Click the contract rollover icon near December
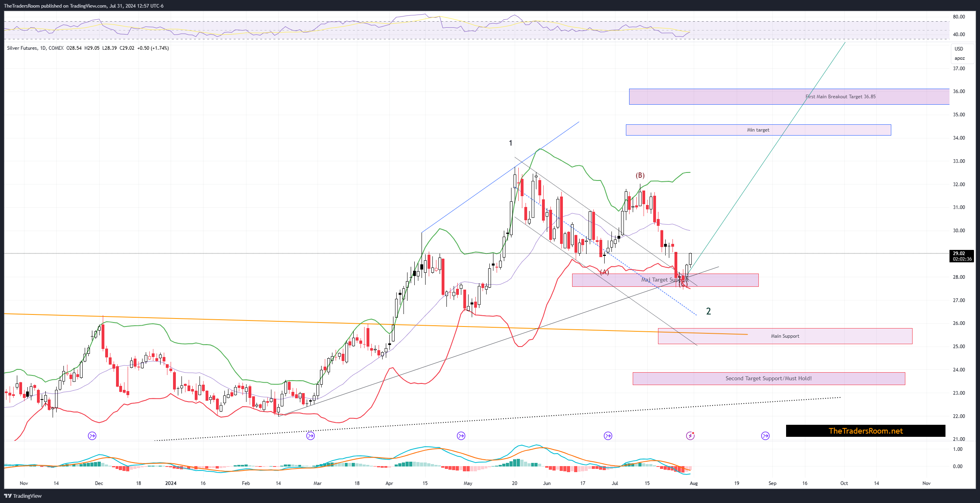Viewport: 980px width, 503px height. (x=92, y=436)
